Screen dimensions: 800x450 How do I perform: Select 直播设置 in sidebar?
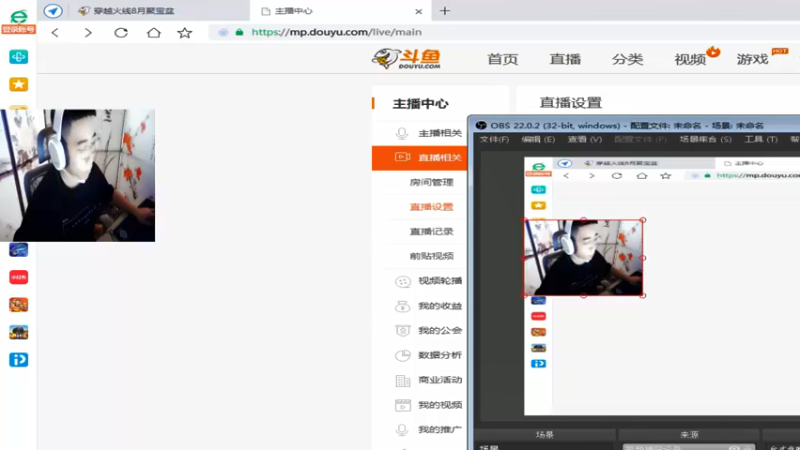[x=431, y=207]
